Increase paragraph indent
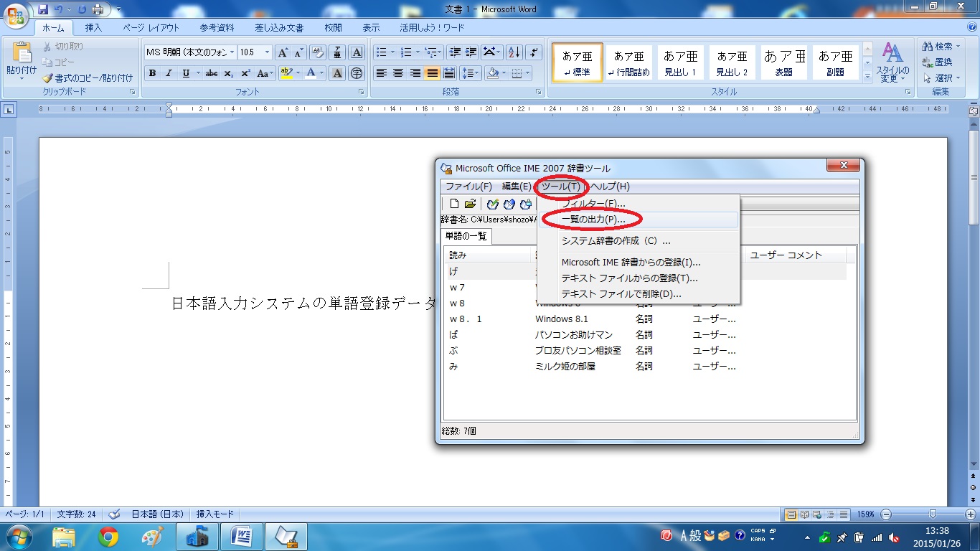This screenshot has width=980, height=551. tap(471, 52)
